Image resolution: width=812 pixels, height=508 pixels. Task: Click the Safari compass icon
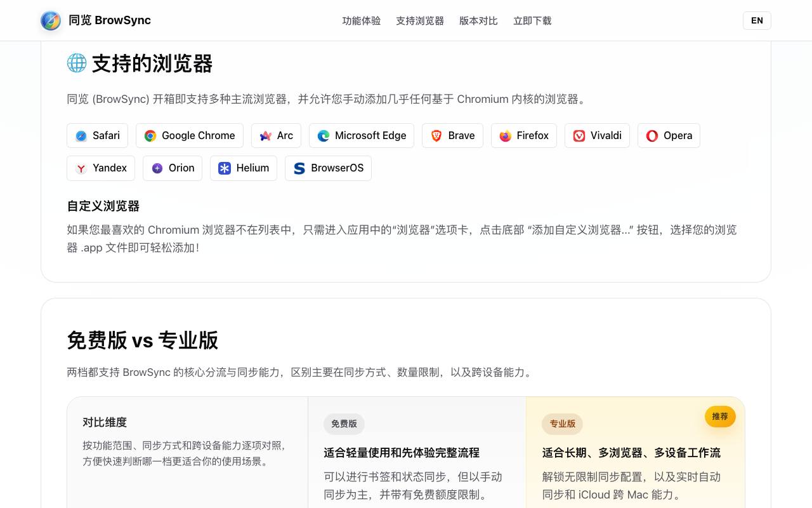(81, 136)
